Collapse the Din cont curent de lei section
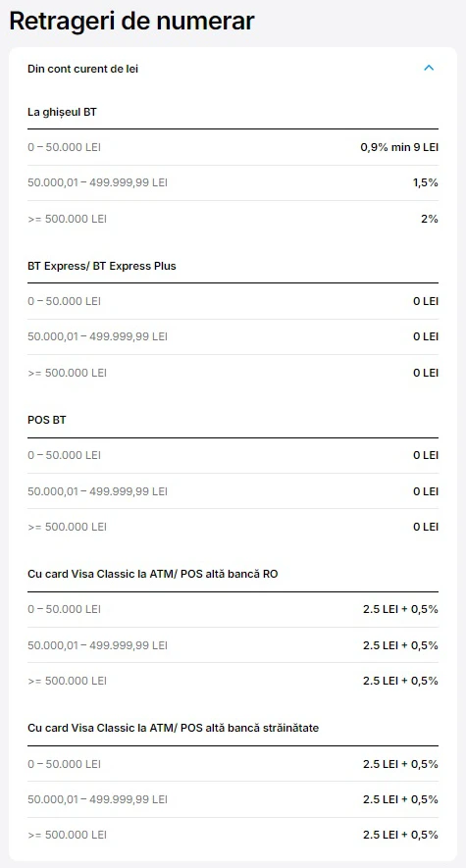 point(429,68)
